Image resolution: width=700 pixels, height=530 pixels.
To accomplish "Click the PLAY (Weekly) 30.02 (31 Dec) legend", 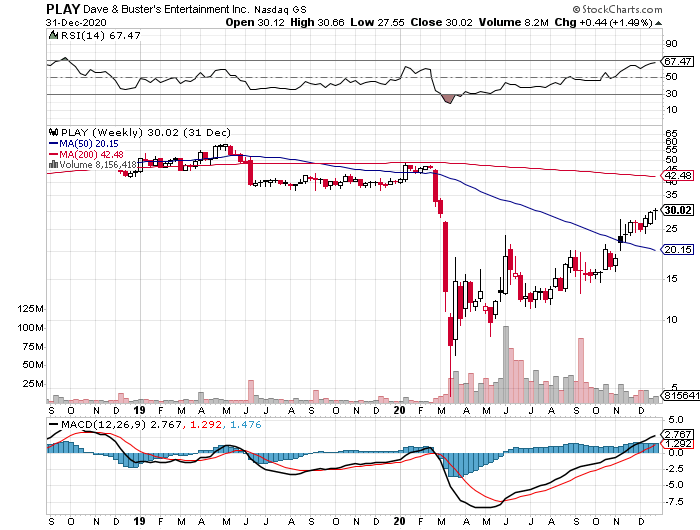I will click(x=146, y=132).
